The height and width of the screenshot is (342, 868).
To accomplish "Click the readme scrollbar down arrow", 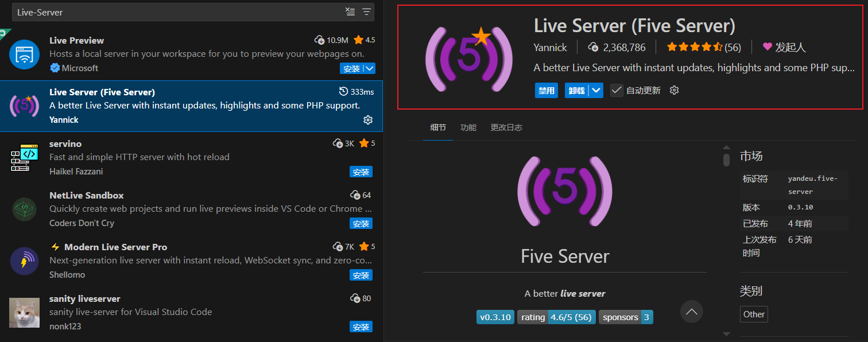I will click(x=726, y=334).
